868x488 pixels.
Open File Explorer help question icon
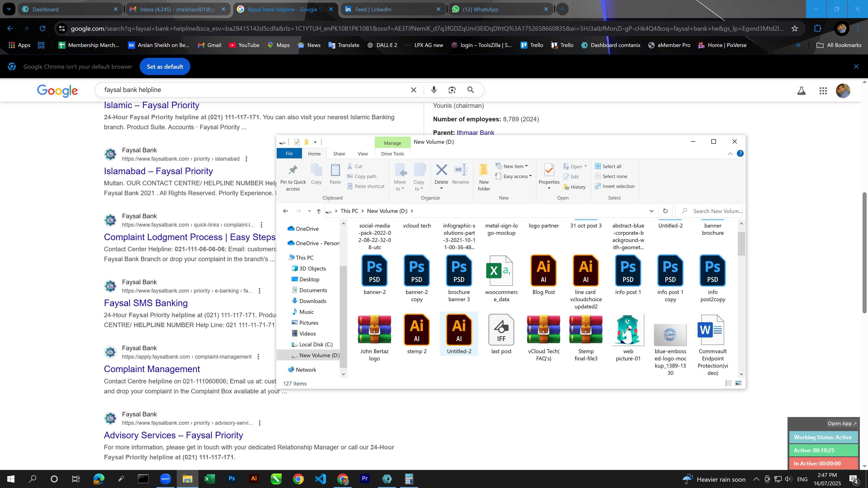pos(740,154)
